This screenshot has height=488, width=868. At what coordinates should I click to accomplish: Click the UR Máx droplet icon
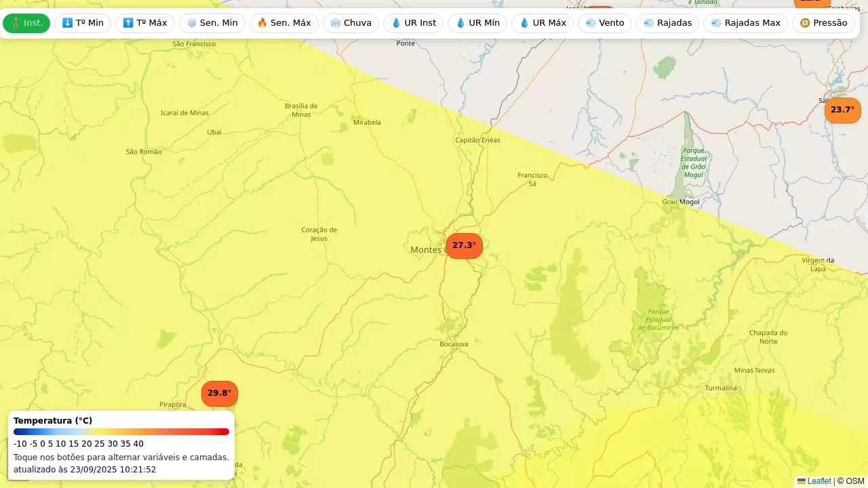[524, 23]
